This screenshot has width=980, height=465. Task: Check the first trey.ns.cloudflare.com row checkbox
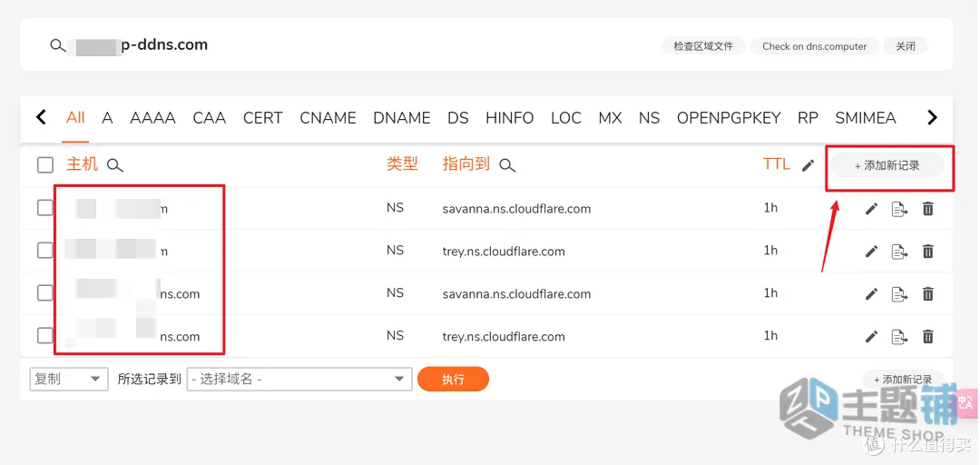[x=45, y=251]
